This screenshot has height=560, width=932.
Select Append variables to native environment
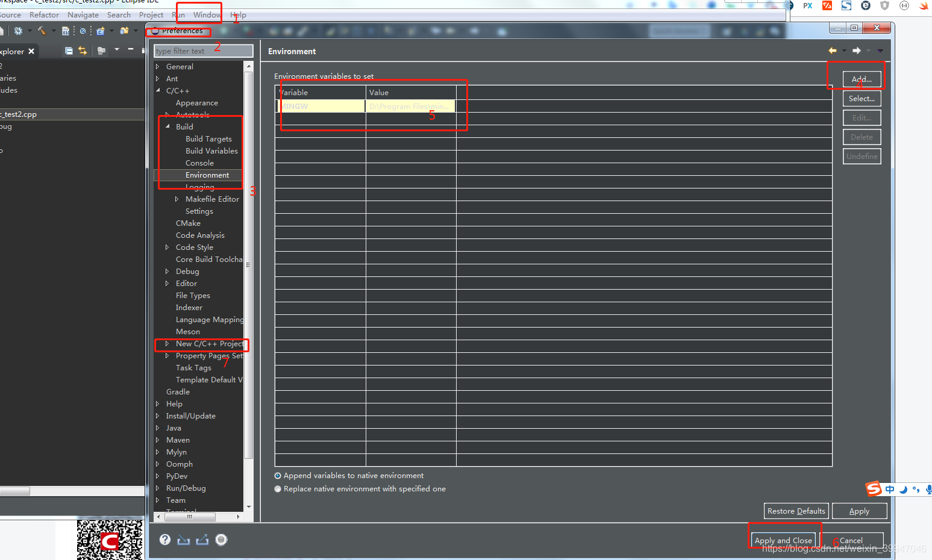(x=278, y=475)
